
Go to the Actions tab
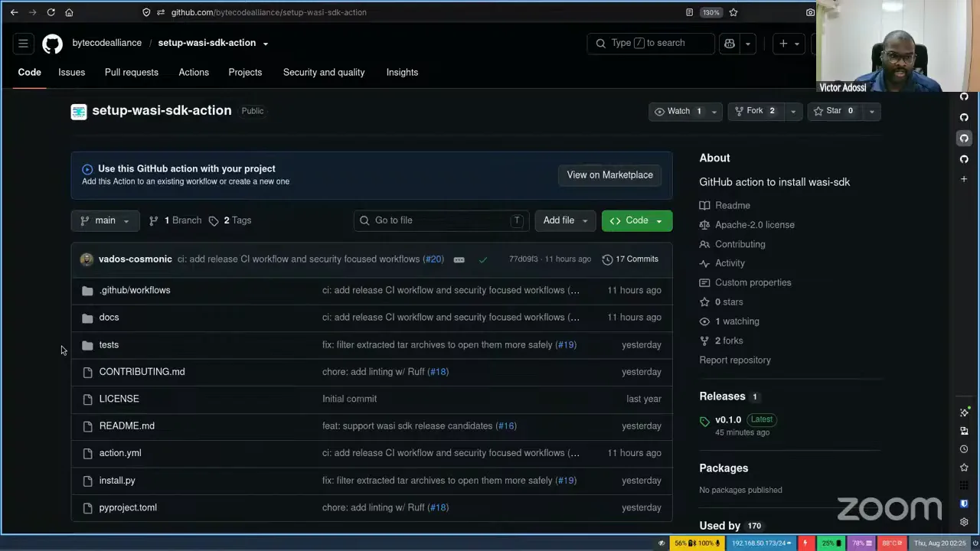pos(194,72)
